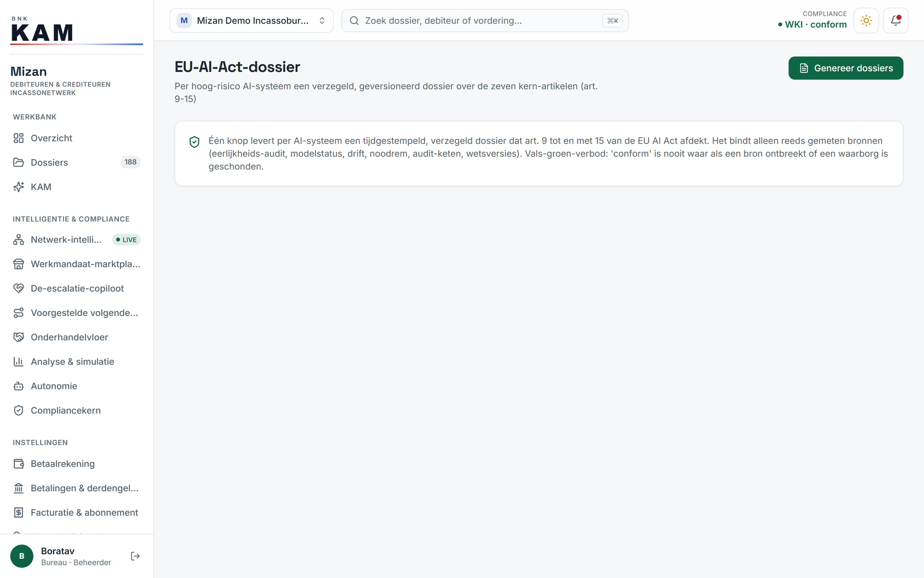Open the De-escalatie-copiloot heart icon
The height and width of the screenshot is (578, 924).
(x=18, y=289)
